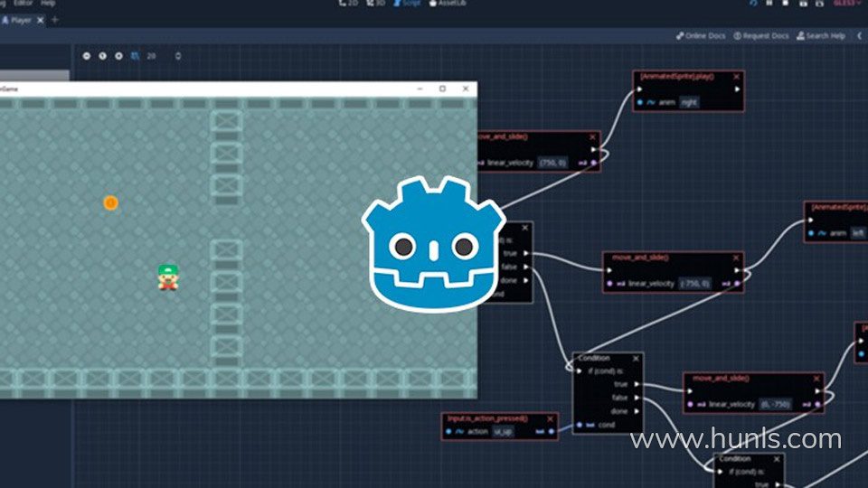
Task: Close move_and_slide() node with (-750, 0)
Action: pyautogui.click(x=736, y=258)
